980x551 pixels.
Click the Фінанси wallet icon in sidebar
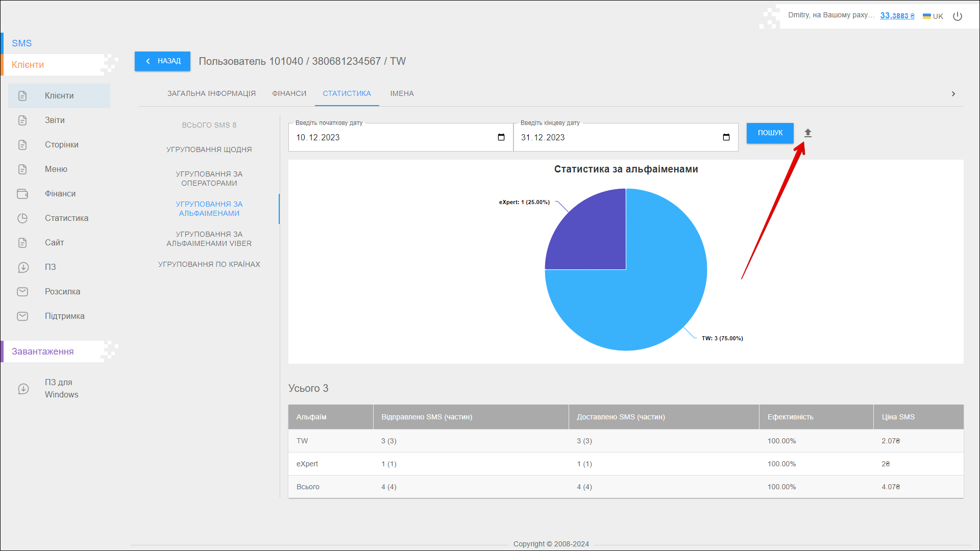pos(22,194)
